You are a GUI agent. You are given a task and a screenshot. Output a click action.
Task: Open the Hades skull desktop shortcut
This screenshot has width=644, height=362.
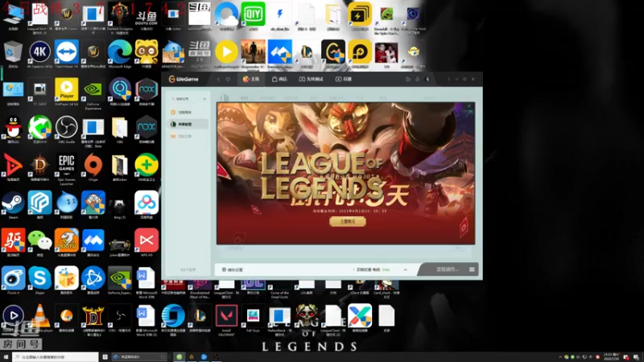coord(307,316)
